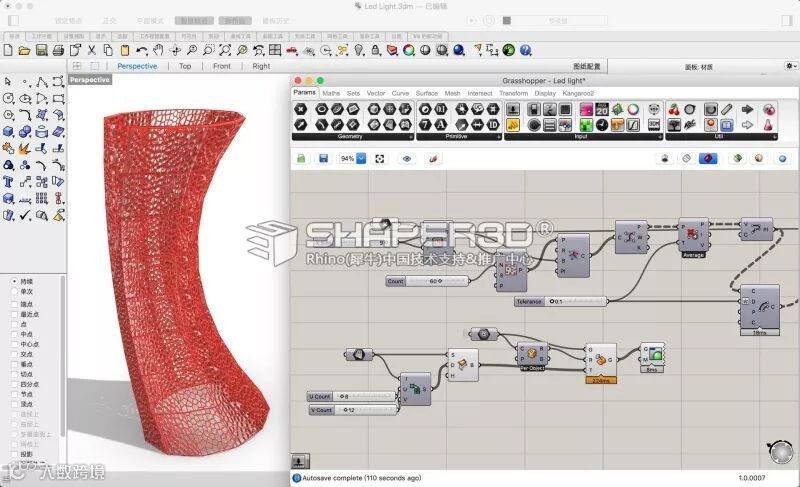This screenshot has width=800, height=487.
Task: Open the 94% zoom dropdown
Action: pyautogui.click(x=361, y=159)
